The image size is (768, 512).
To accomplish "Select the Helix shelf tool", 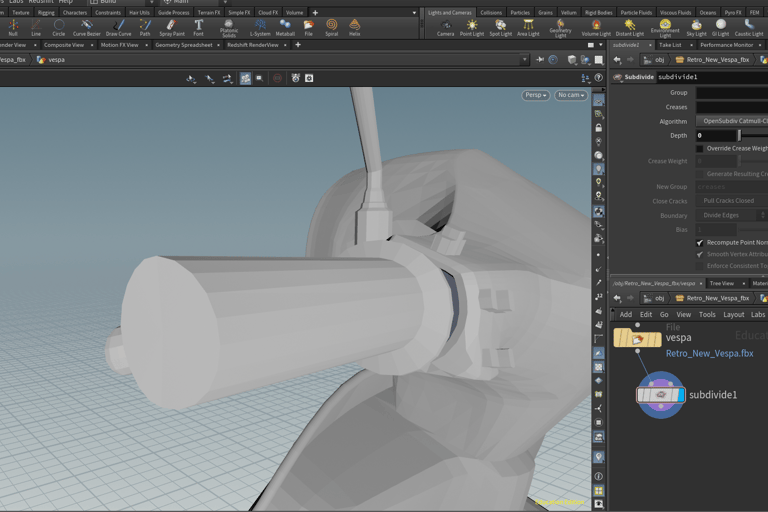I will pyautogui.click(x=354, y=27).
